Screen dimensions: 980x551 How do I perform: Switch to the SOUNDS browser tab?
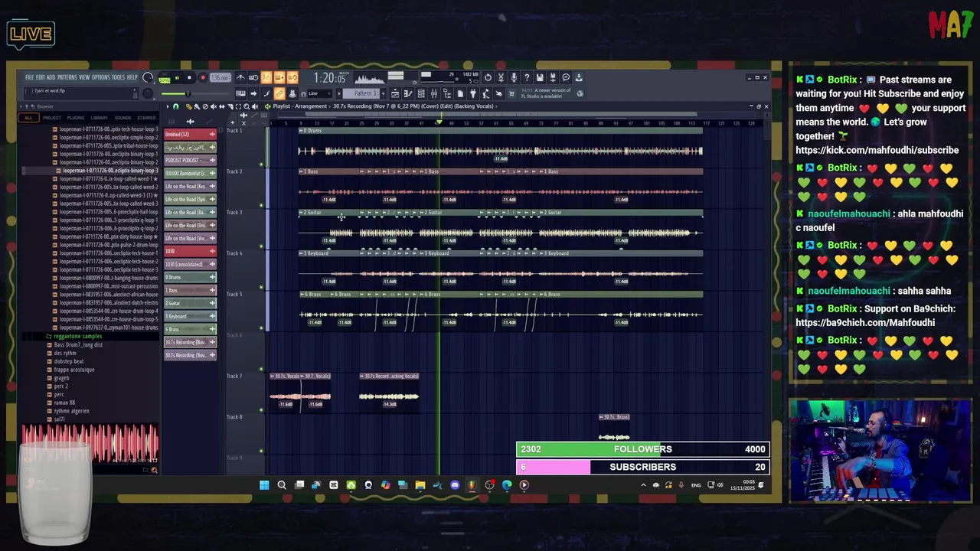coord(122,118)
